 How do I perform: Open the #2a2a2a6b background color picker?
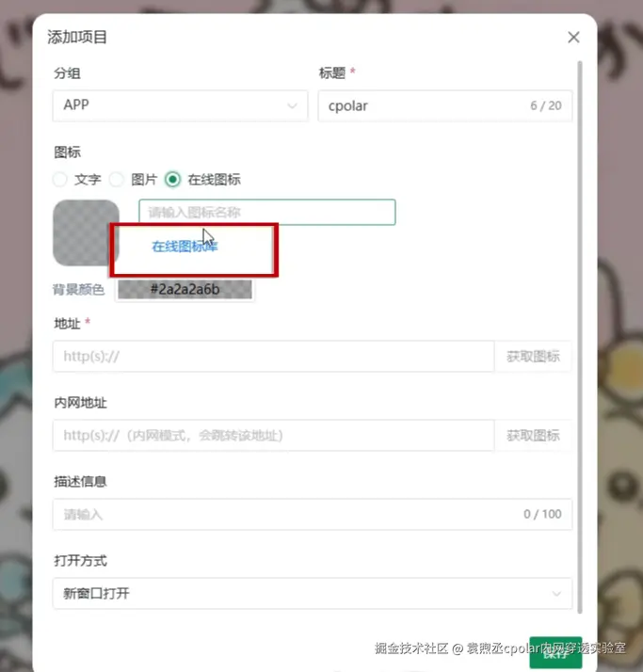coord(185,289)
